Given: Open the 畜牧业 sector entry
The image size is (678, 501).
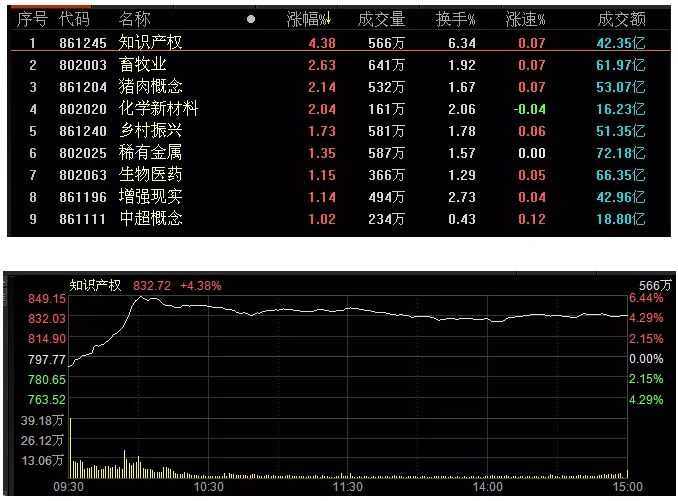Looking at the screenshot, I should point(142,65).
